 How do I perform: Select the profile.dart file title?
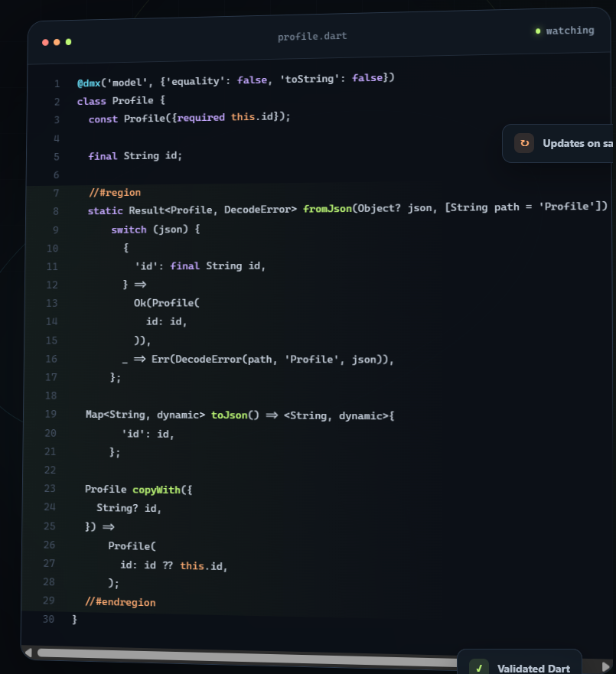pyautogui.click(x=312, y=37)
